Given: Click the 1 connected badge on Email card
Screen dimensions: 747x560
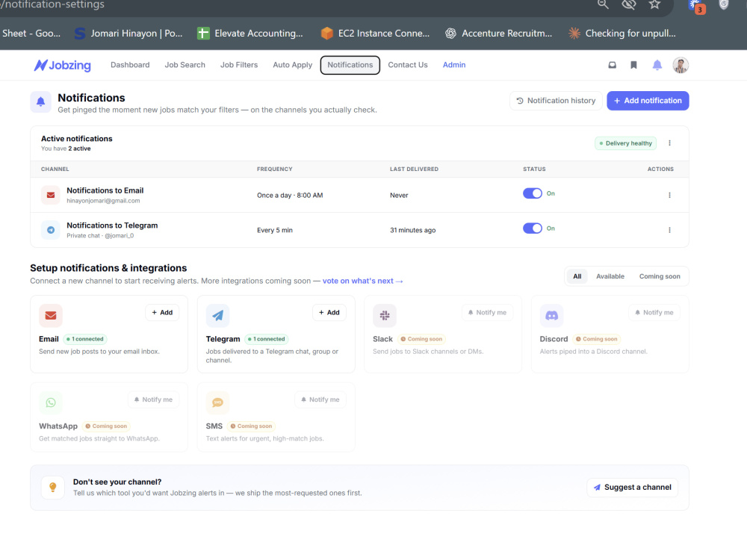Looking at the screenshot, I should [85, 339].
